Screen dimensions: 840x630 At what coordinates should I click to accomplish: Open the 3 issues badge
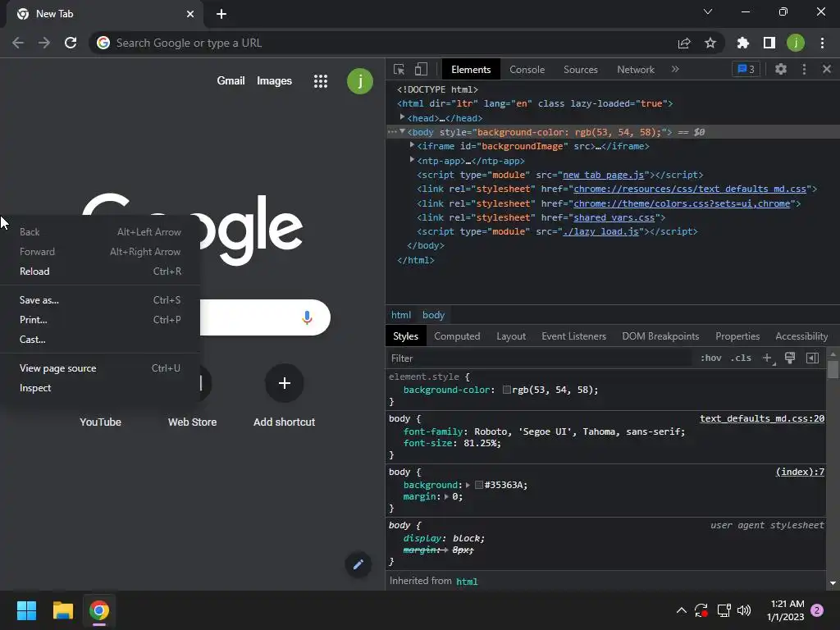(746, 69)
